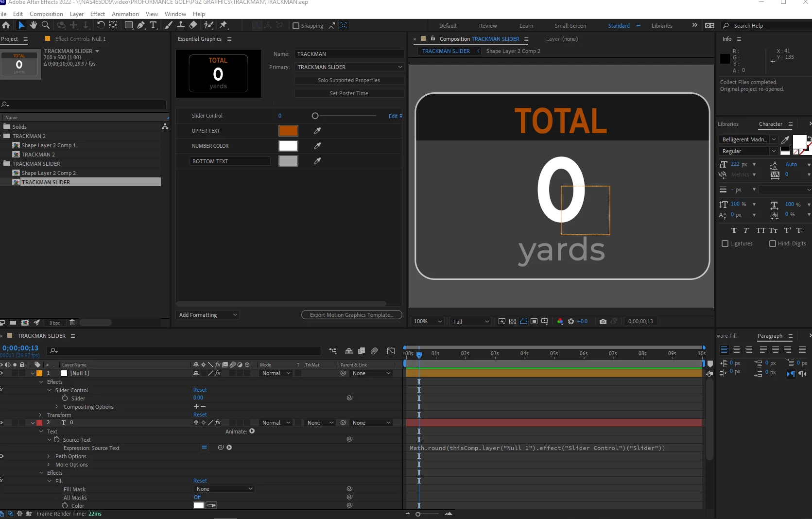The width and height of the screenshot is (812, 519).
Task: Toggle stopwatch for Slider property
Action: [x=65, y=398]
